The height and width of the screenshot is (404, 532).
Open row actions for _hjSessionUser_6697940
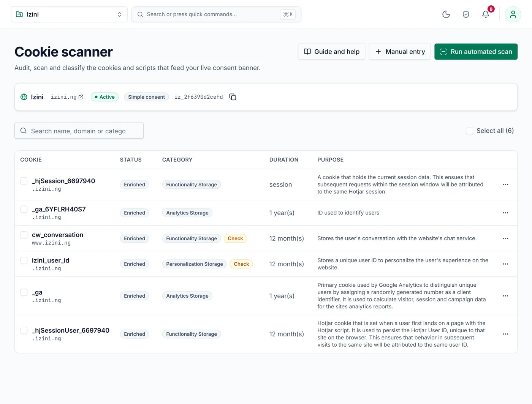pos(505,334)
